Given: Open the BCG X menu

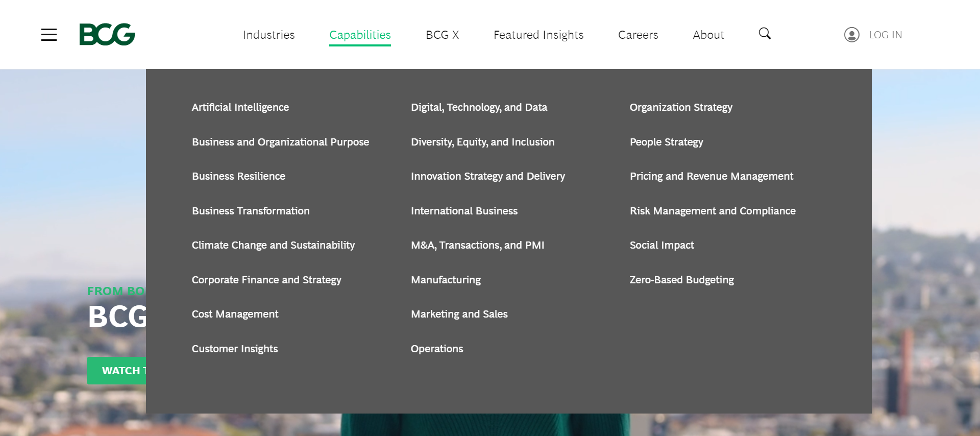Looking at the screenshot, I should click(x=442, y=35).
